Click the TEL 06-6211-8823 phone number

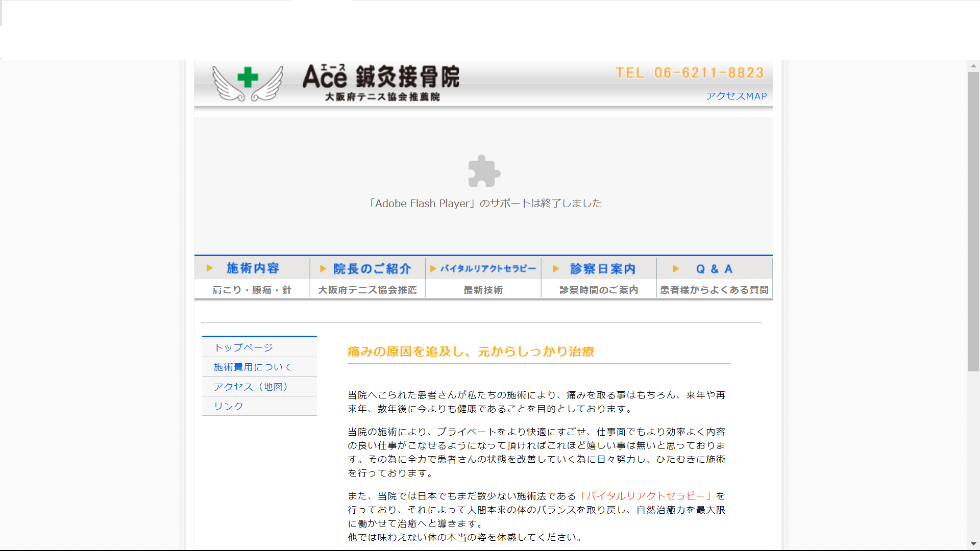690,73
